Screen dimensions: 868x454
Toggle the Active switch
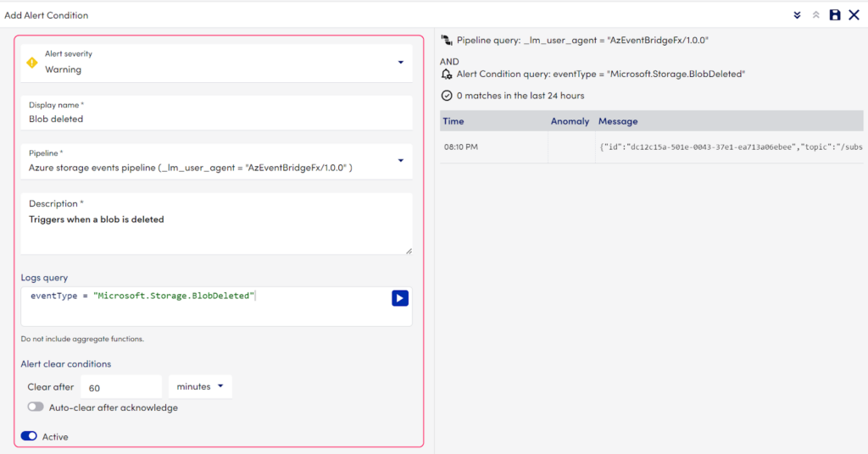point(29,436)
